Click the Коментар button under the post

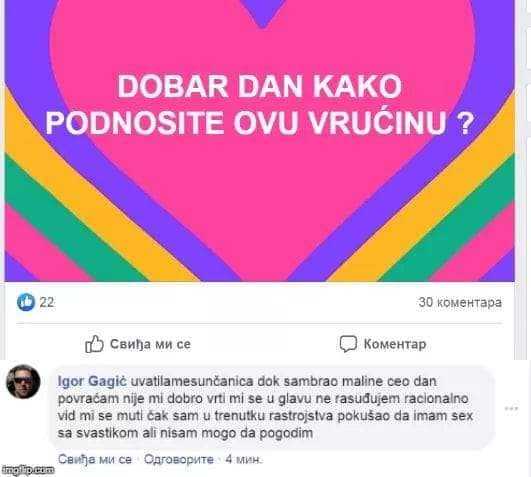click(x=383, y=344)
